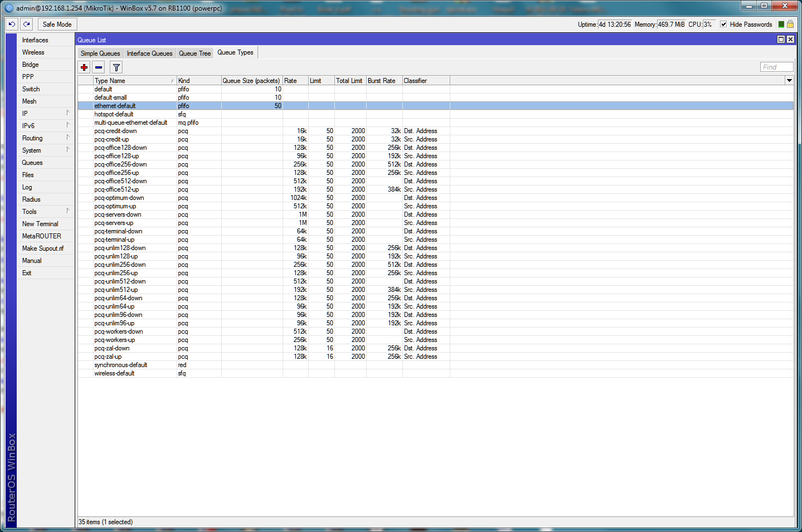Select the pcq-terminal-down row
This screenshot has width=802, height=532.
tap(435, 231)
